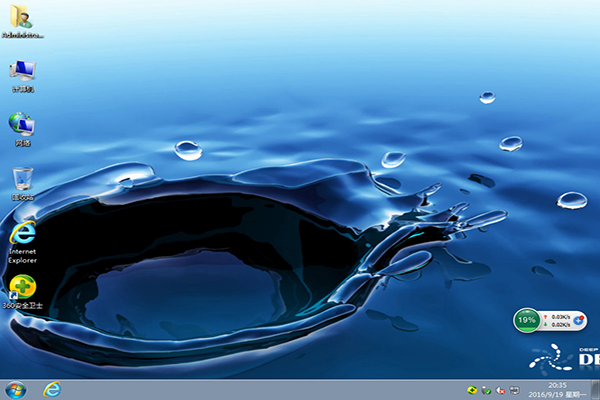Screen dimensions: 600x400
Task: Click the 0.02K/s download speed readout
Action: [561, 325]
